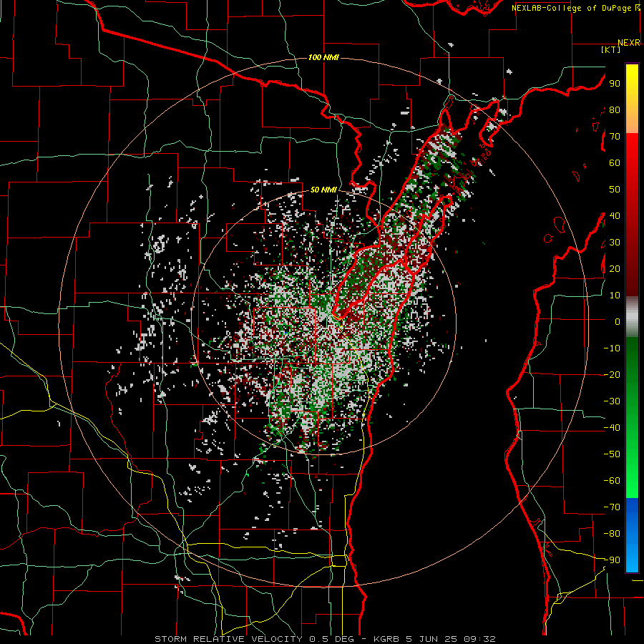Click the 60 value on velocity scale
Screen dimensions: 644x644
click(x=615, y=162)
